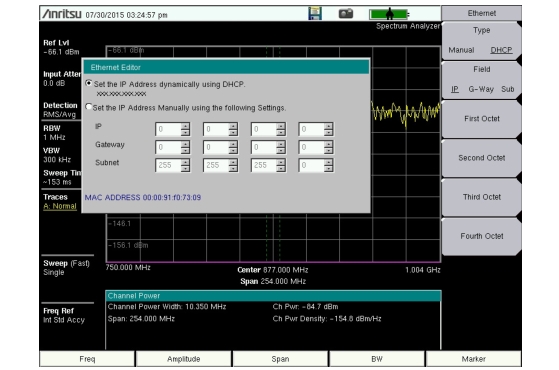Increase the first IP octet with up arrow
559x370 pixels.
[185, 126]
